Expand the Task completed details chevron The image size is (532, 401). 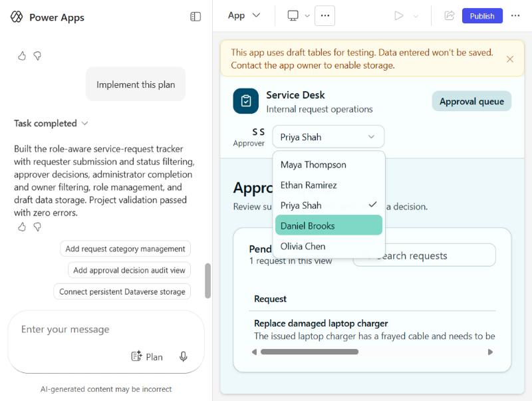pos(85,123)
